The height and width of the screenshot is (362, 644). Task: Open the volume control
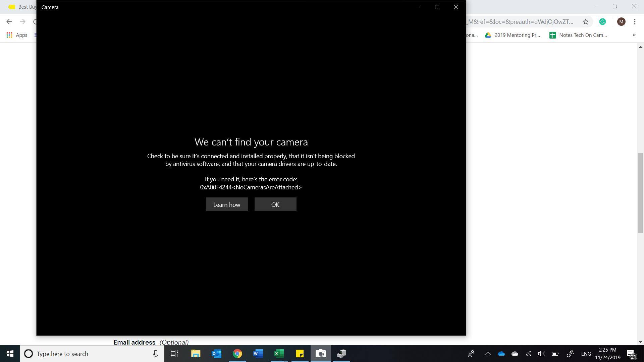pyautogui.click(x=541, y=354)
